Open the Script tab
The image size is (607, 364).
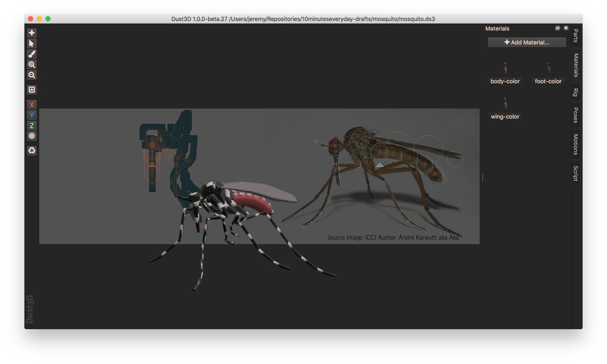[576, 173]
